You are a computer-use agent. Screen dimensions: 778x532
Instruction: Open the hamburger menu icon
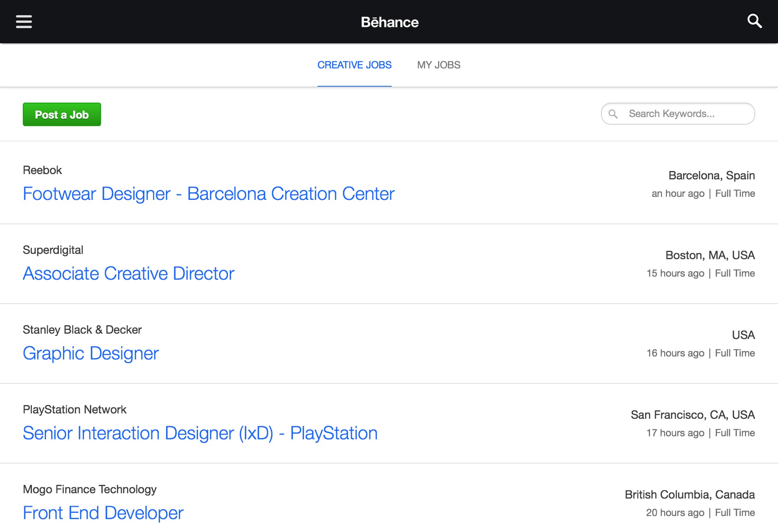click(24, 22)
